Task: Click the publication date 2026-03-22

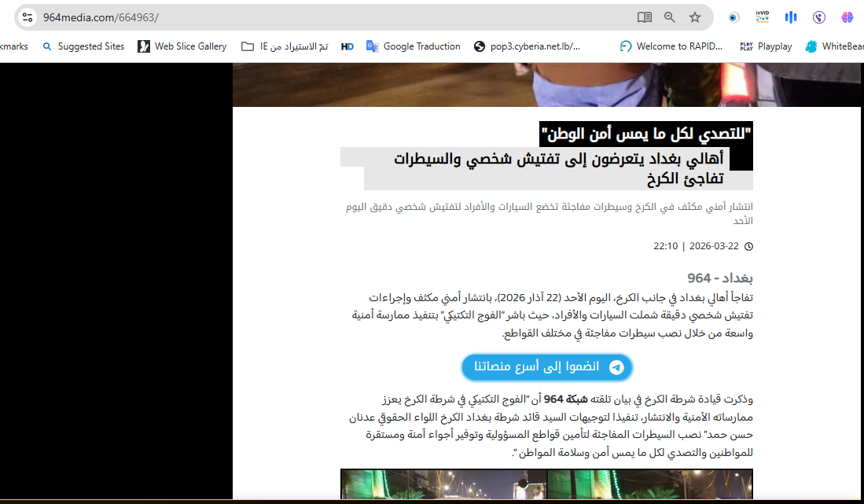Action: click(x=714, y=246)
